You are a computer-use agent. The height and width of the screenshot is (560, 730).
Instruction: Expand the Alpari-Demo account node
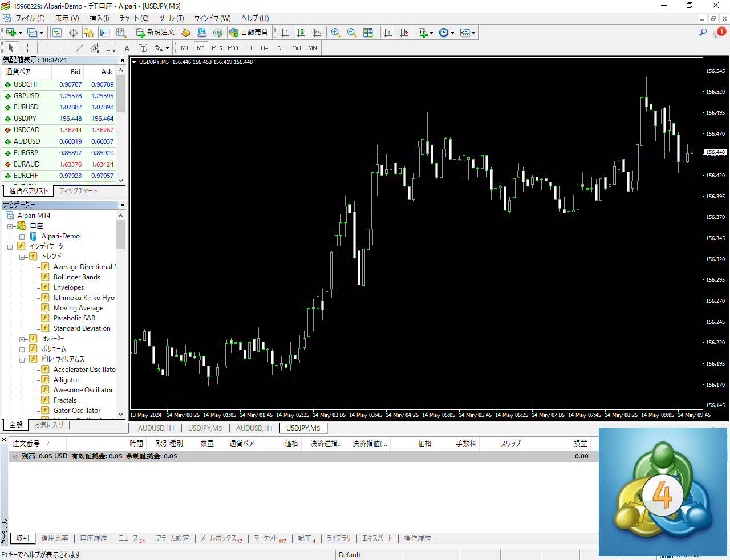pos(22,236)
